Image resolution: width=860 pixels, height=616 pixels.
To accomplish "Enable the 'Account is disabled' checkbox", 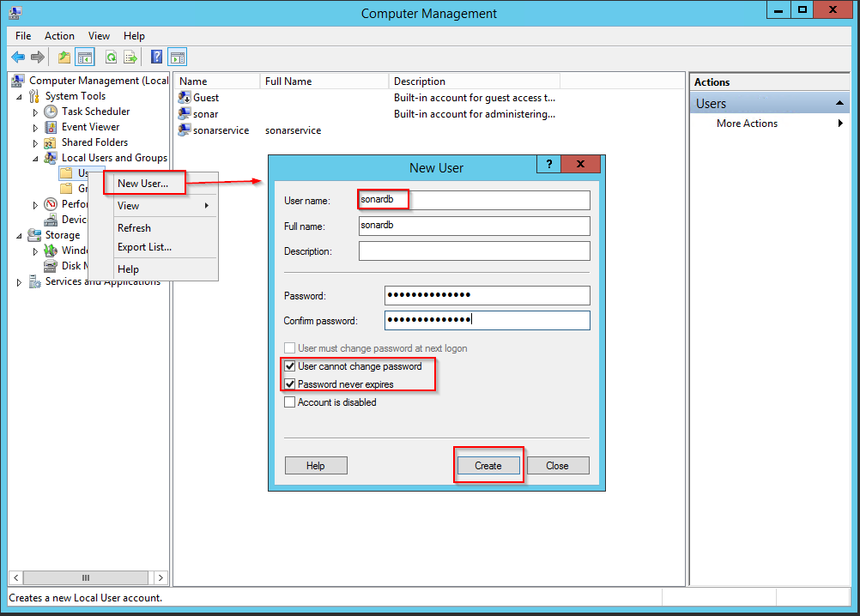I will (290, 402).
